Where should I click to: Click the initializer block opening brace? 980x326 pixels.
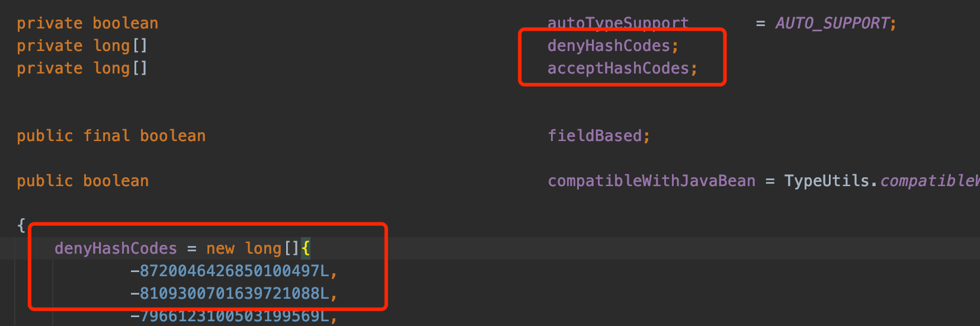point(21,226)
